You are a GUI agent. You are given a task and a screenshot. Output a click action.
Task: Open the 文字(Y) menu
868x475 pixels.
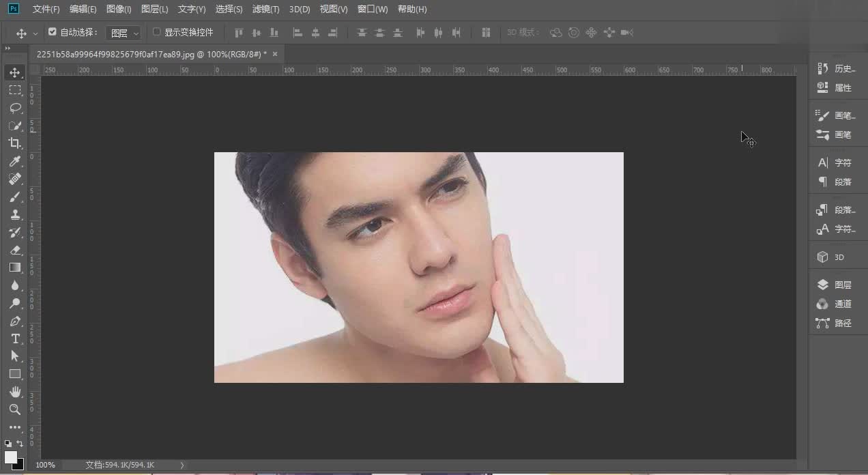(192, 10)
